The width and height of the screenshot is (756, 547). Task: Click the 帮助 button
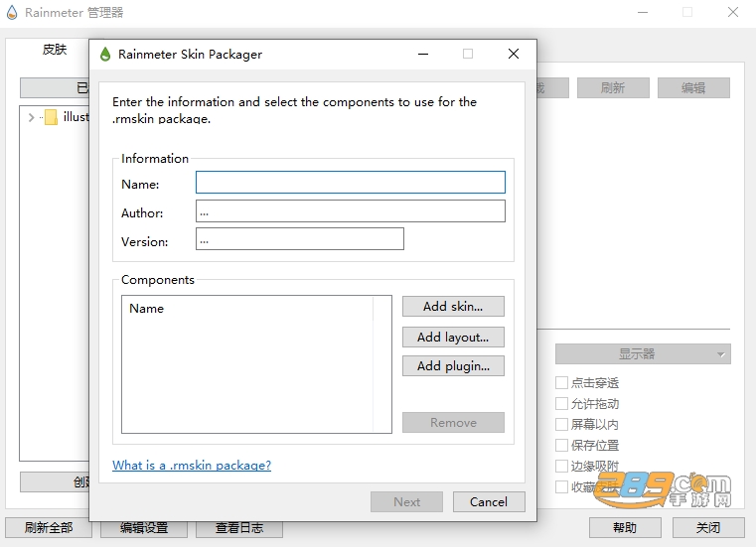click(625, 528)
